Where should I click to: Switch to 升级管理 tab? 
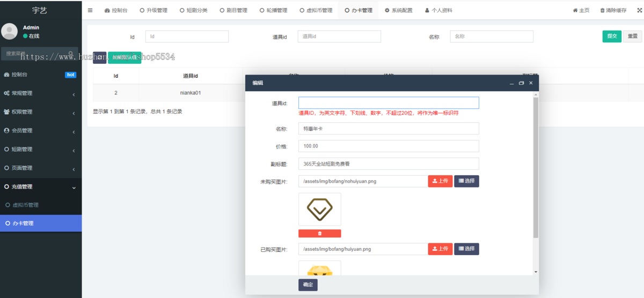(x=153, y=10)
